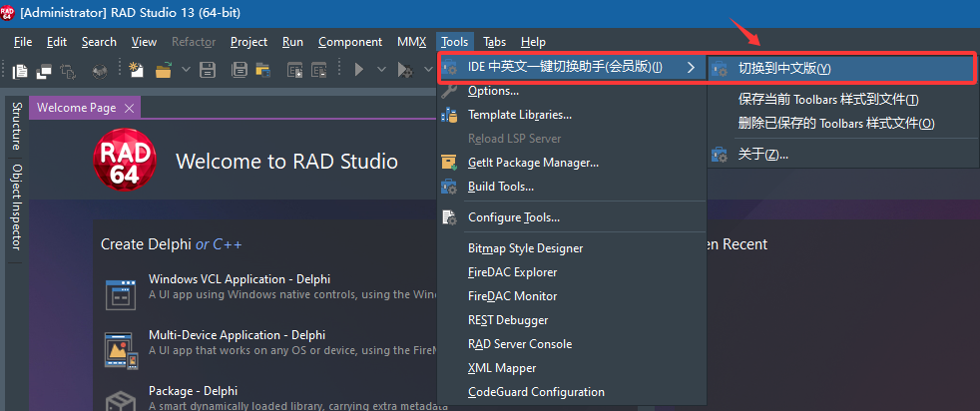
Task: Close the Welcome Page tab
Action: (x=128, y=108)
